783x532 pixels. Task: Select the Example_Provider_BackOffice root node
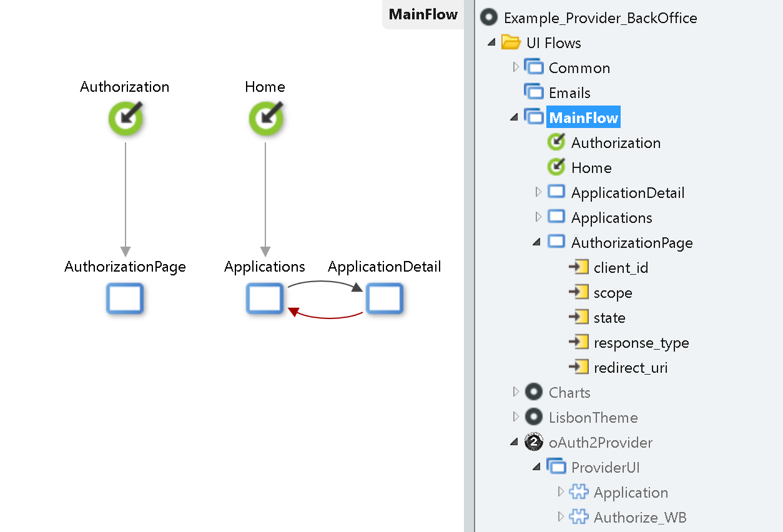pyautogui.click(x=601, y=18)
